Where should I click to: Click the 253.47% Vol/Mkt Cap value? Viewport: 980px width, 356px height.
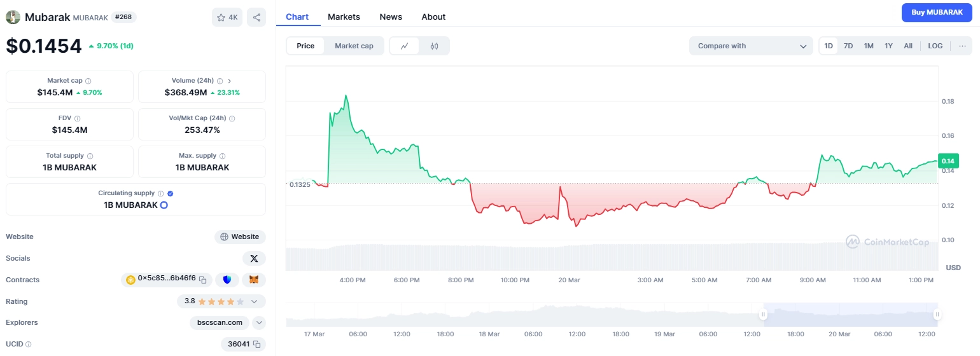click(x=202, y=130)
